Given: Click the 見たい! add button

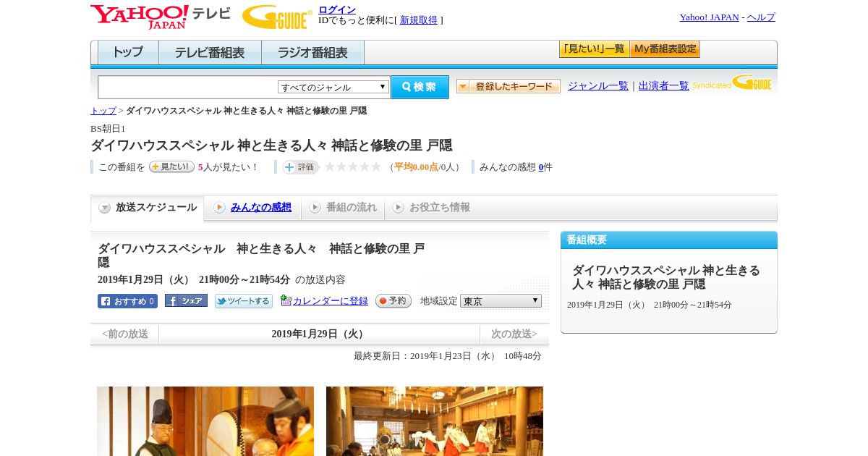Looking at the screenshot, I should pos(171,166).
